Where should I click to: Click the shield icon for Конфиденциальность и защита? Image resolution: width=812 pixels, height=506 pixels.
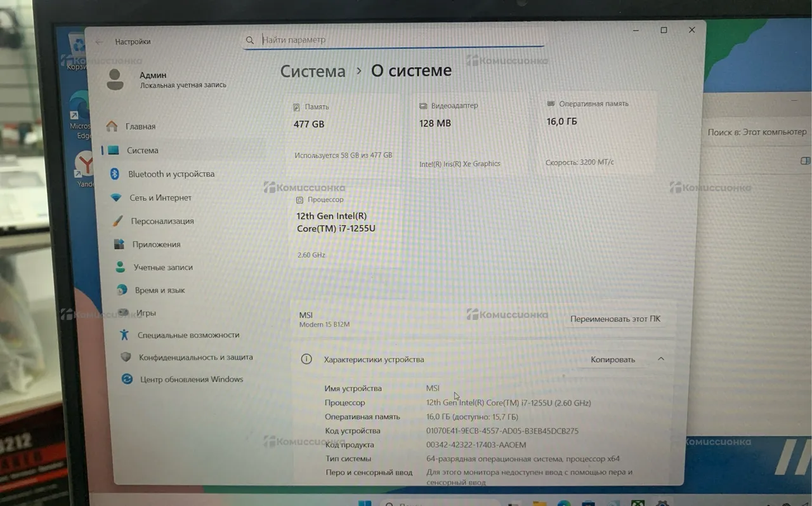click(126, 357)
